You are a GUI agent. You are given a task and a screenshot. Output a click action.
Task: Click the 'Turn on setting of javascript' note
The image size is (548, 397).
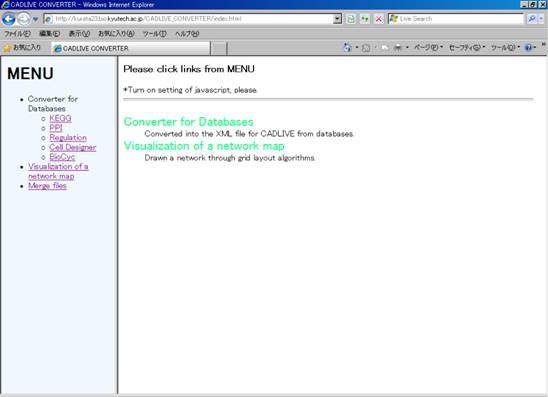click(x=190, y=90)
